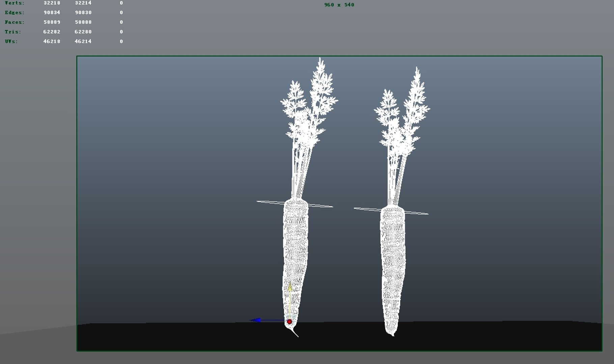Screen dimensions: 614x364
Task: Click the "Edges:" heads-up label
Action: [15, 12]
